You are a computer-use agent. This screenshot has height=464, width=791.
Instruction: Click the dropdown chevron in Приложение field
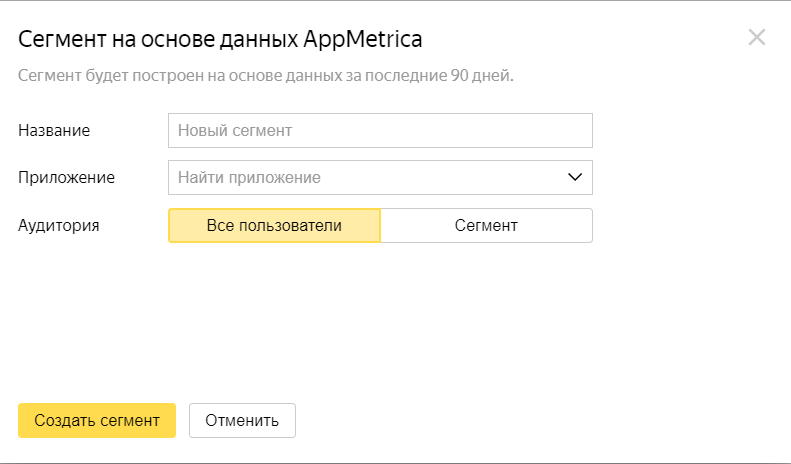(575, 178)
